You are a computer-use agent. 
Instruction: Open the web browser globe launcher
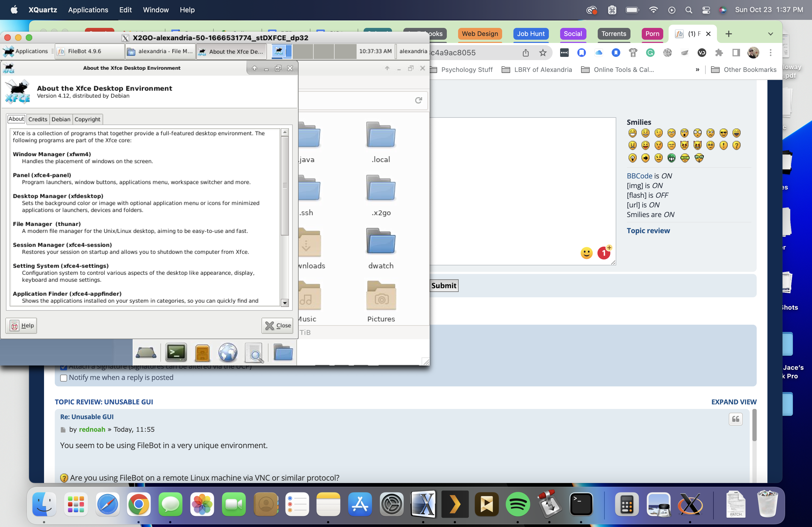228,353
